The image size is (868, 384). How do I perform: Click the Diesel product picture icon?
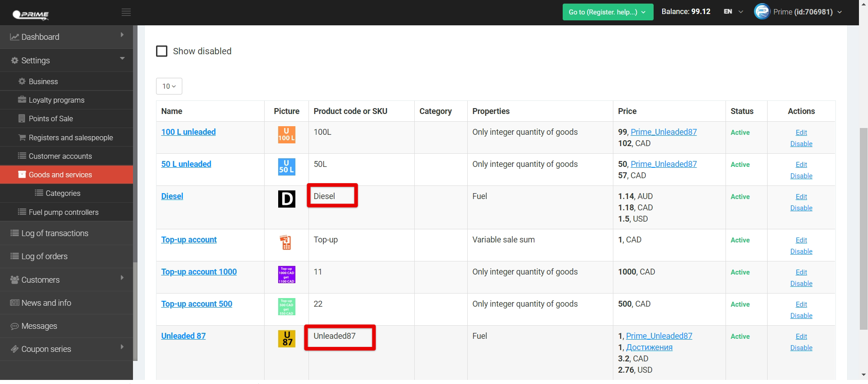pos(286,199)
